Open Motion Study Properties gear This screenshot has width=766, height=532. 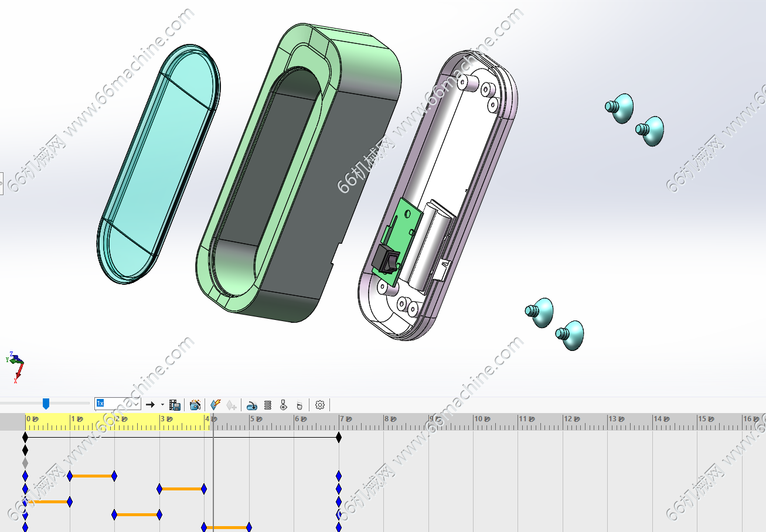click(320, 405)
